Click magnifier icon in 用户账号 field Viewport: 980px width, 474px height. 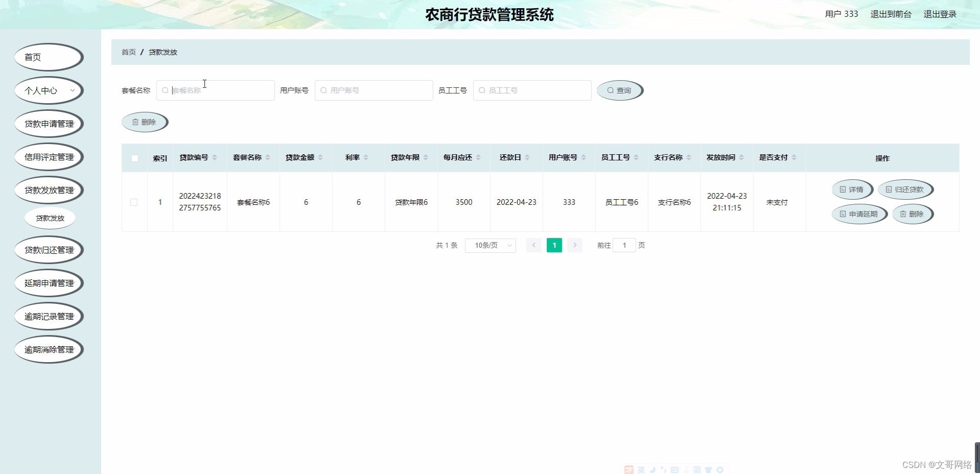tap(323, 90)
